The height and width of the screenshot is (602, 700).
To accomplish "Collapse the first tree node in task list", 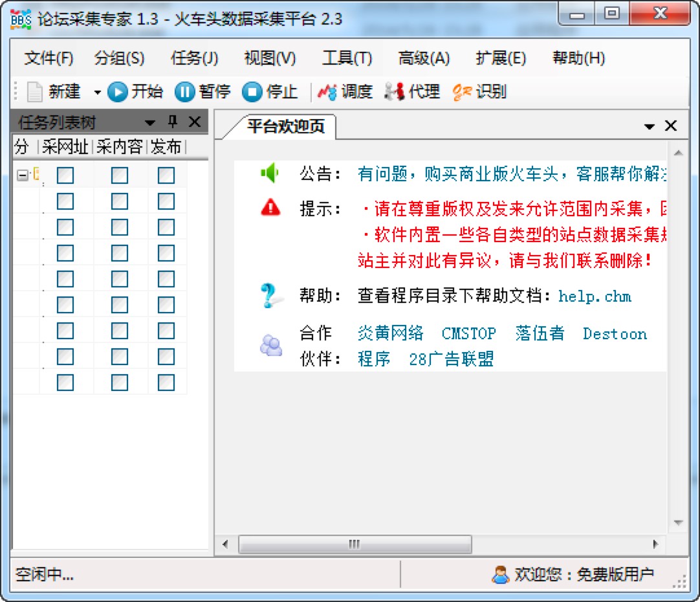I will 23,175.
